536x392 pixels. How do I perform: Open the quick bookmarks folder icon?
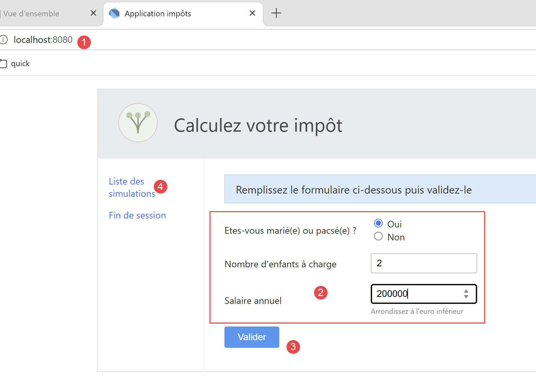click(x=3, y=64)
